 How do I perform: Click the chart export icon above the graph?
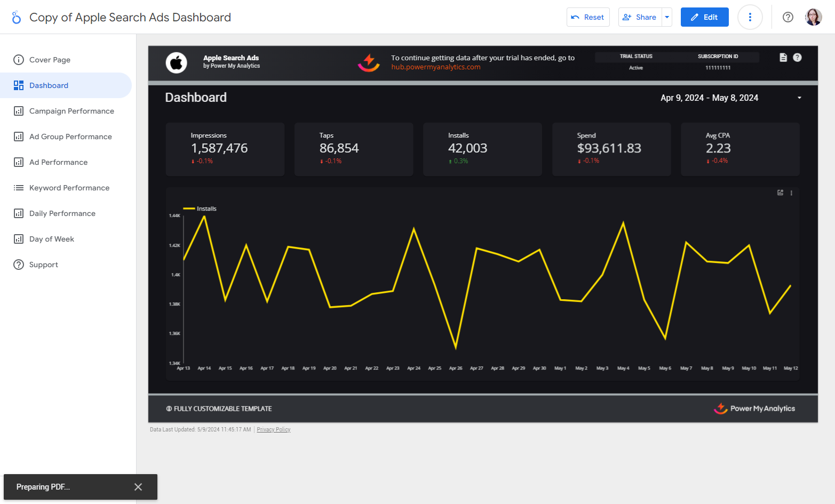[780, 193]
